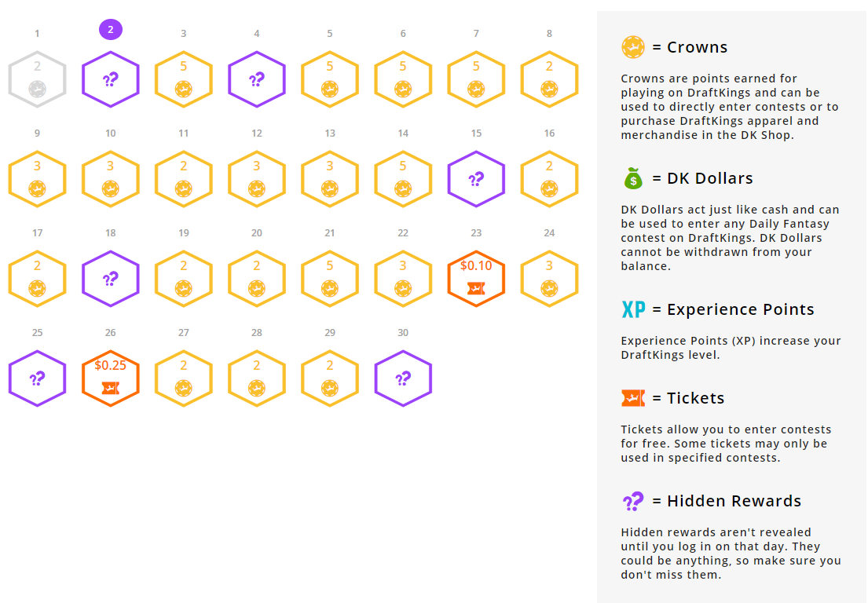Click the green DK Dollars money bag icon

coord(632,178)
